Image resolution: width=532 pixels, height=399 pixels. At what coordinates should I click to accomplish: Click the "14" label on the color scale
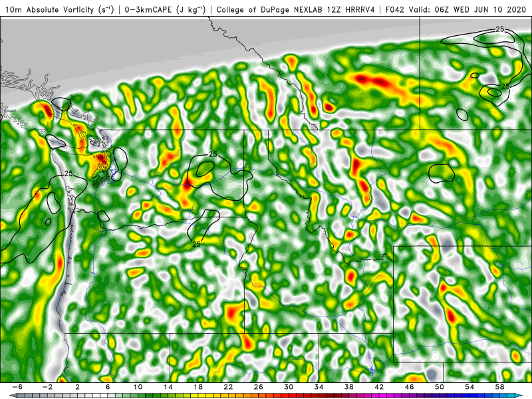coord(168,387)
